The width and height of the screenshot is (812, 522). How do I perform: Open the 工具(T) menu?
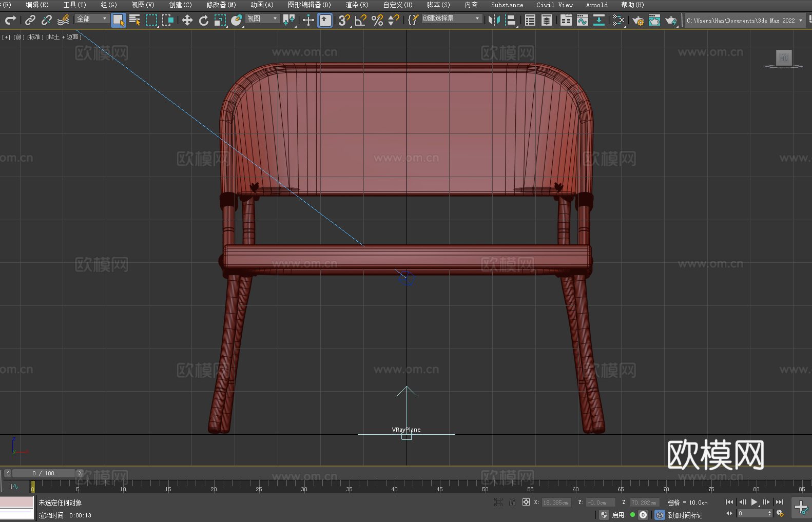(x=75, y=5)
